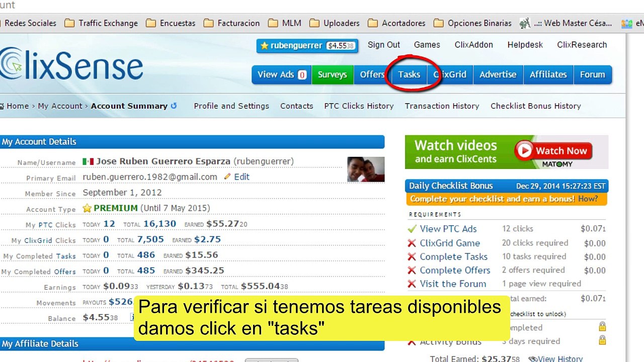Switch to the Surveys tab
Image resolution: width=644 pixels, height=362 pixels.
(333, 74)
